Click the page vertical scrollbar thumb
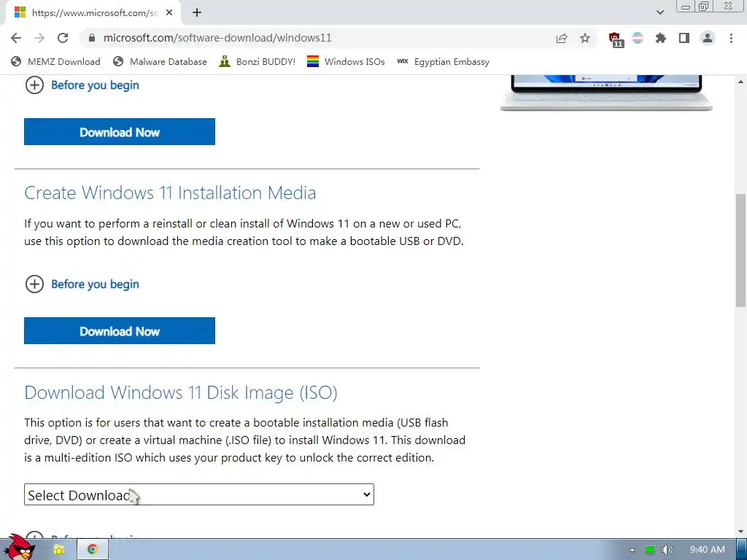This screenshot has height=560, width=747. [741, 251]
